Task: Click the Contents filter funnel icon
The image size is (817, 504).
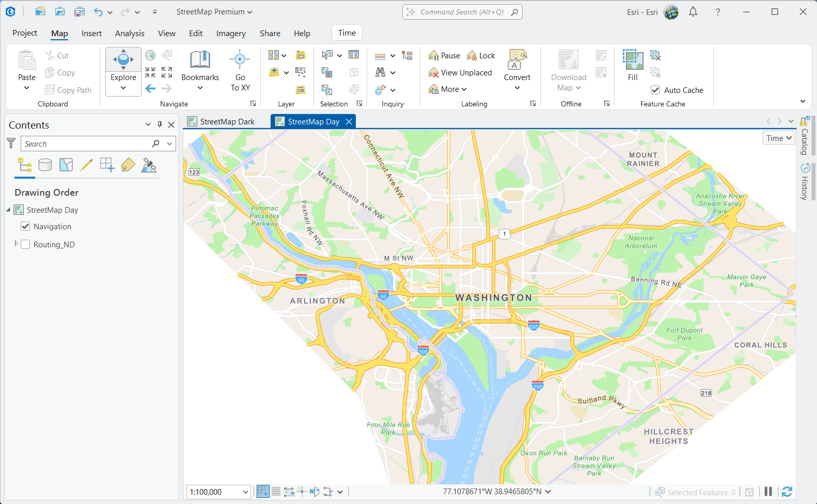Action: 11,143
